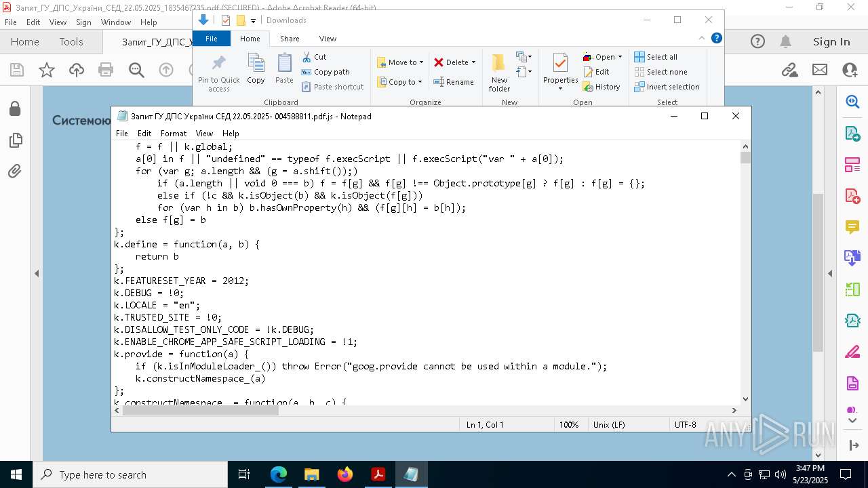Open Acrobat Create PDF tool in sidebar
868x488 pixels.
click(x=852, y=196)
